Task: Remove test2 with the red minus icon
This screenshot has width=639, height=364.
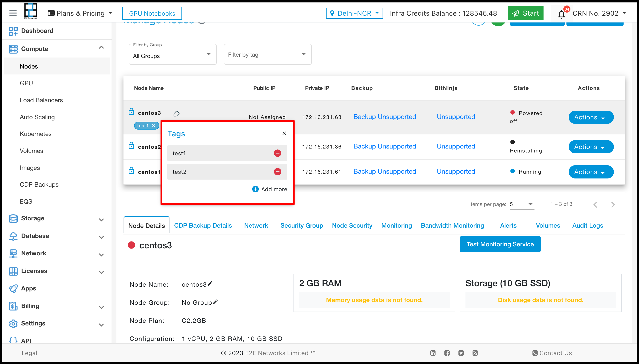Action: pyautogui.click(x=278, y=171)
